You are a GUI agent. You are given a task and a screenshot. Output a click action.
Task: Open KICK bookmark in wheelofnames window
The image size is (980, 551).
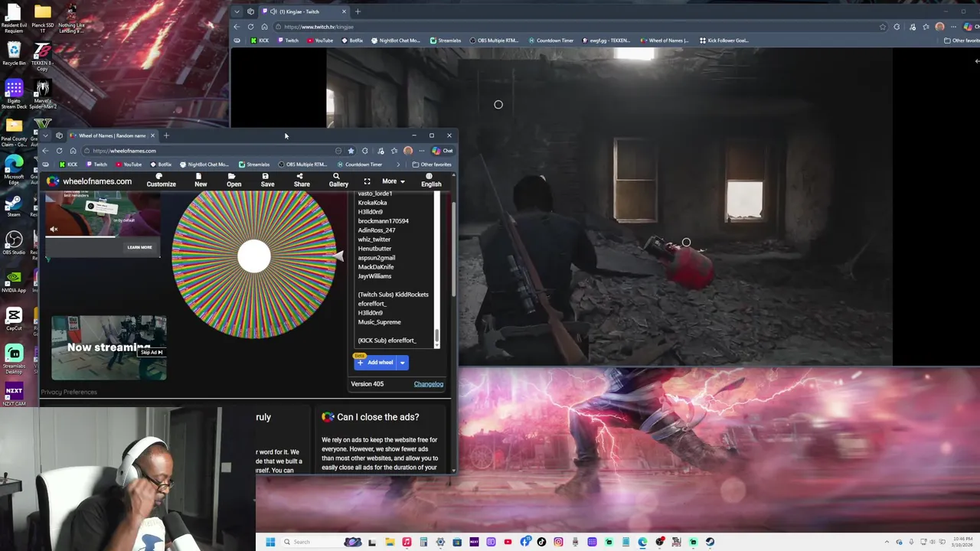coord(68,165)
